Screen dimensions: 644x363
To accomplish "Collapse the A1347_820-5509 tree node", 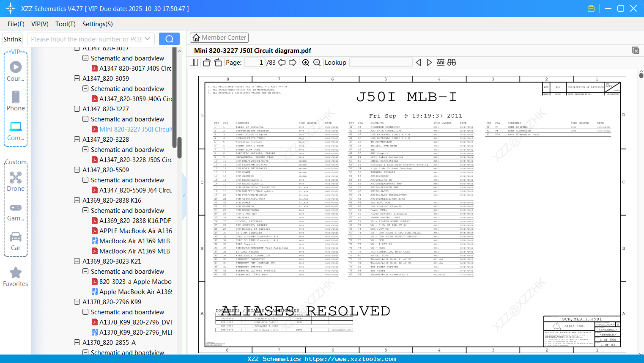I will (x=77, y=170).
